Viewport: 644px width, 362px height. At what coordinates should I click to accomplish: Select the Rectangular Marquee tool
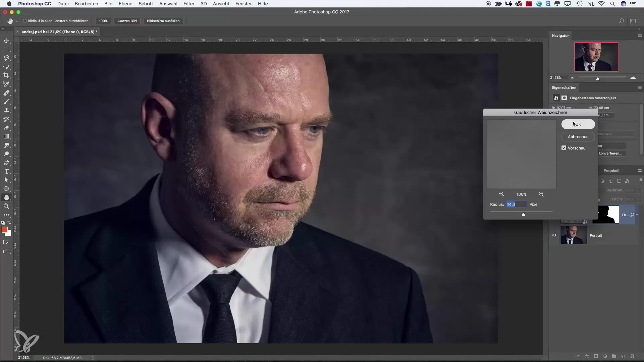pyautogui.click(x=6, y=49)
